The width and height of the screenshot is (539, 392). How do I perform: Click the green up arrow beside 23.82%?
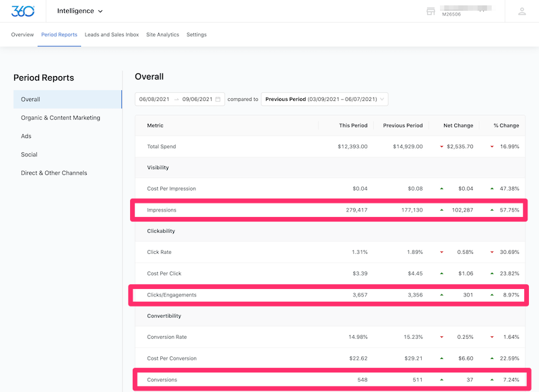(x=492, y=273)
